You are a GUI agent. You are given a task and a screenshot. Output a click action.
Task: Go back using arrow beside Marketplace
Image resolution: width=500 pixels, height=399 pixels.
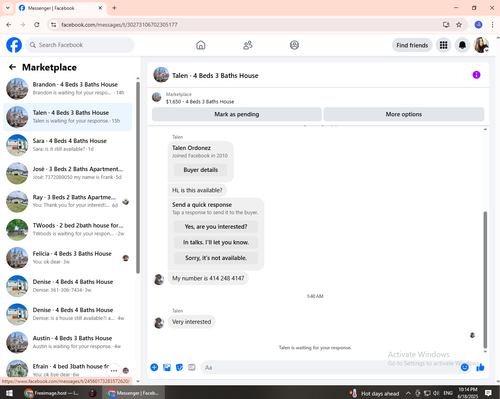click(x=13, y=67)
